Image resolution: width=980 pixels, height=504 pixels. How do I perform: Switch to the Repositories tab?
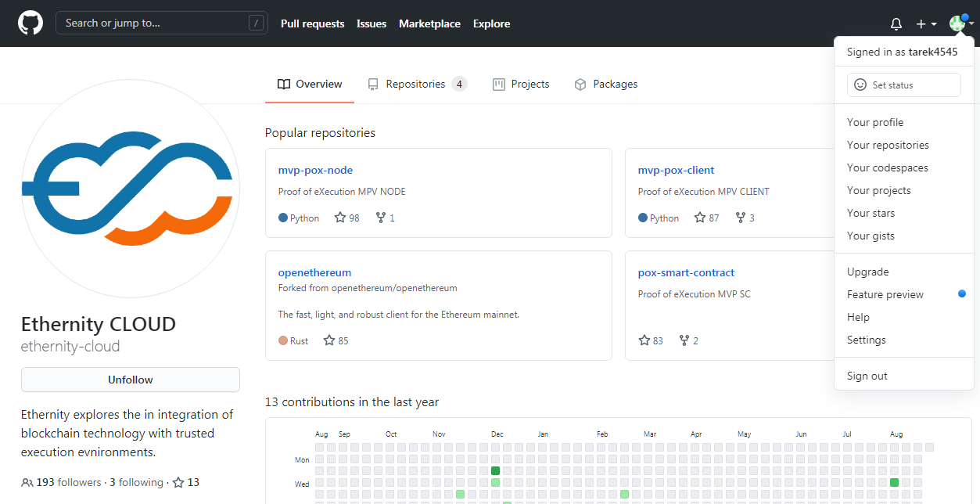tap(417, 85)
